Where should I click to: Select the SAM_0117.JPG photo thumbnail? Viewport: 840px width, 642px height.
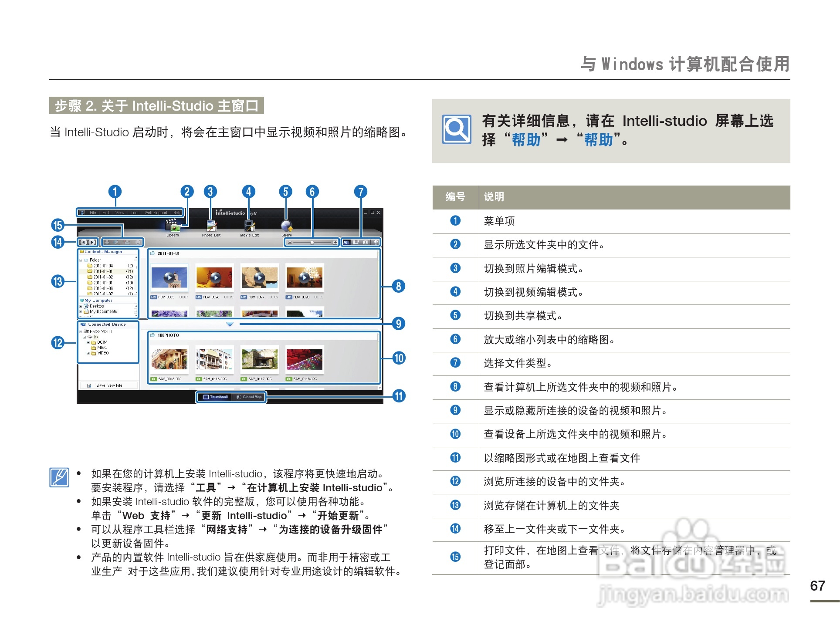pyautogui.click(x=260, y=360)
